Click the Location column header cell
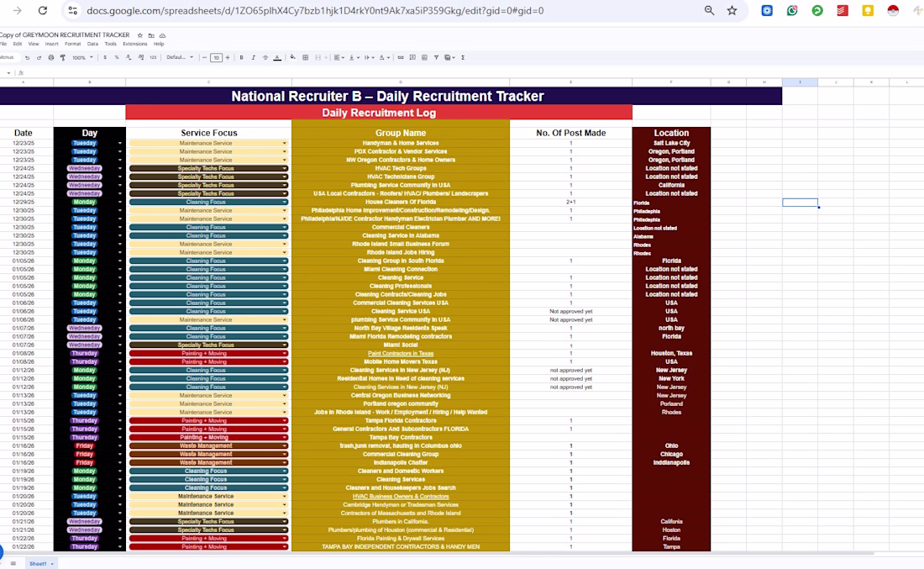This screenshot has height=569, width=924. point(671,134)
